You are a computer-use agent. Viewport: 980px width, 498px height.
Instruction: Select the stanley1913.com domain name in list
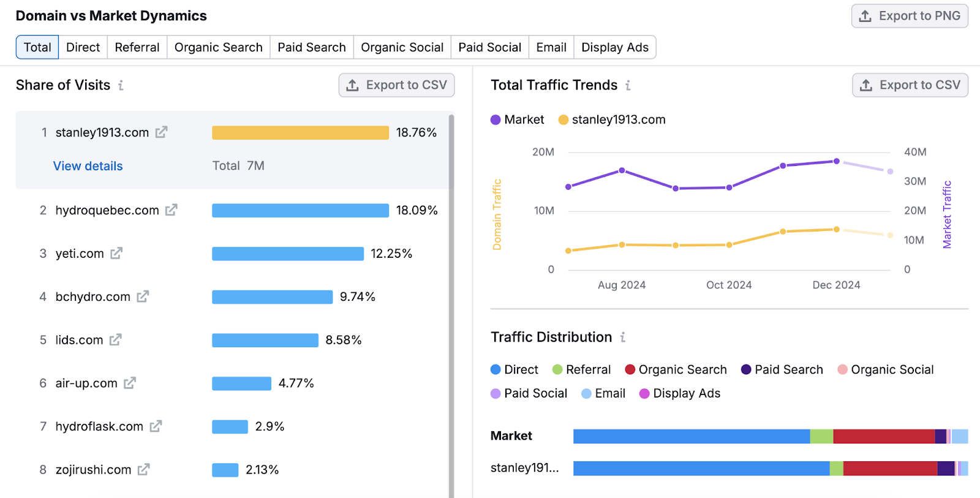tap(102, 132)
